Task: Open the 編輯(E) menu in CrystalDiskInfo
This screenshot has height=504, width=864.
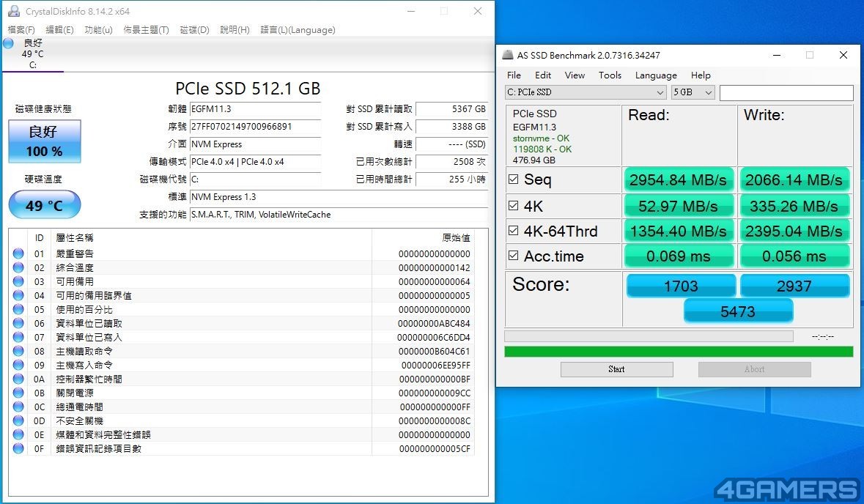Action: [x=59, y=30]
